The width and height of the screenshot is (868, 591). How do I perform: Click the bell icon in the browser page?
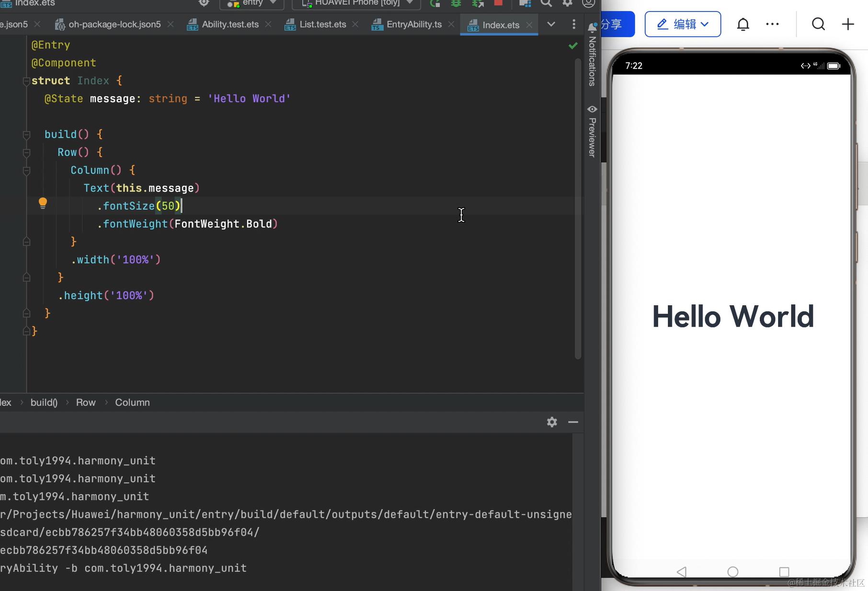pyautogui.click(x=743, y=24)
